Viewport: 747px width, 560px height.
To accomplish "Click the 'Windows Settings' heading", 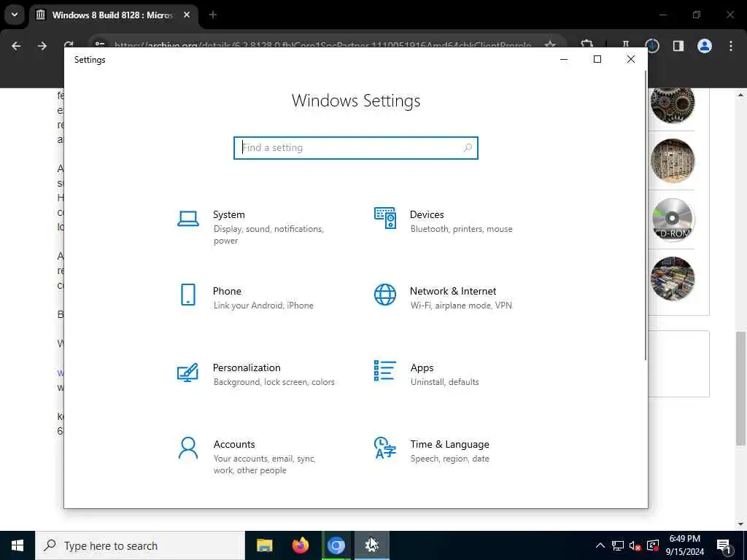I will pyautogui.click(x=356, y=101).
